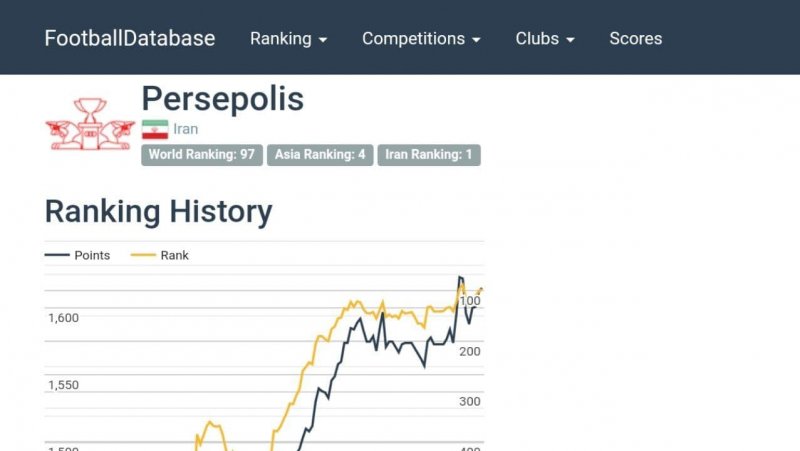Click the Iran Ranking: 1 badge

point(429,155)
